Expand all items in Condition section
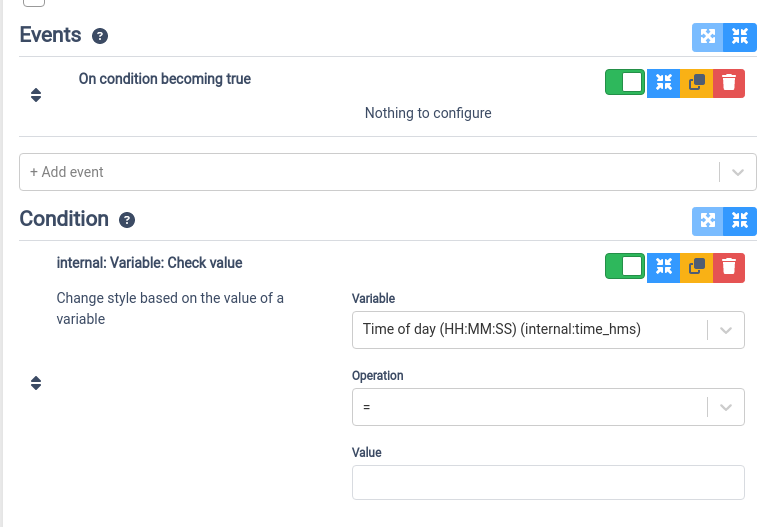The width and height of the screenshot is (771, 527). point(708,221)
